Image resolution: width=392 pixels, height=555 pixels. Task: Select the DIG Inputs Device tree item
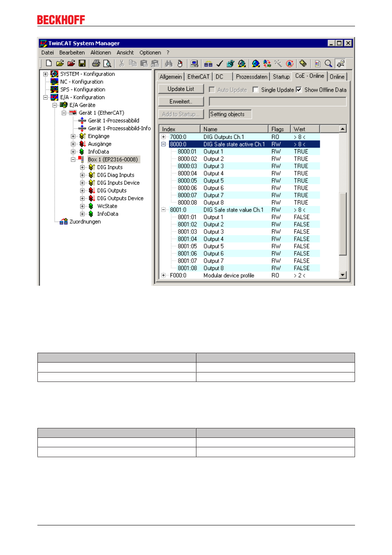pos(118,183)
